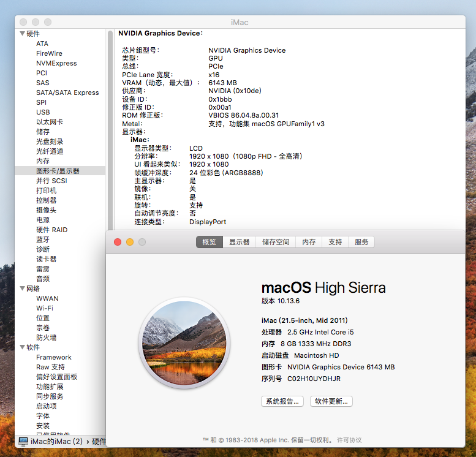Select 图形卡/显示器 sidebar row
476x457 pixels.
coord(60,171)
